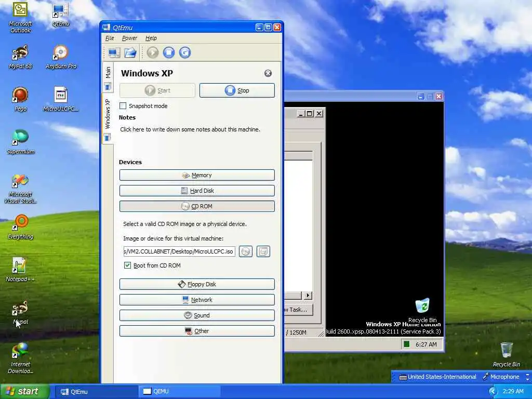
Task: Expand the Floppy Disk device section
Action: pyautogui.click(x=197, y=284)
